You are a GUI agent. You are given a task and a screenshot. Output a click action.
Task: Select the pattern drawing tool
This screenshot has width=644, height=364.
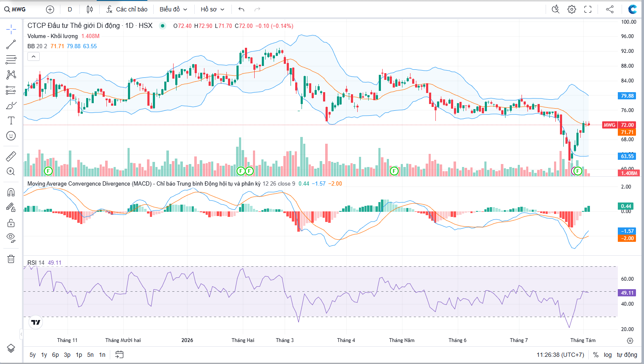[11, 75]
